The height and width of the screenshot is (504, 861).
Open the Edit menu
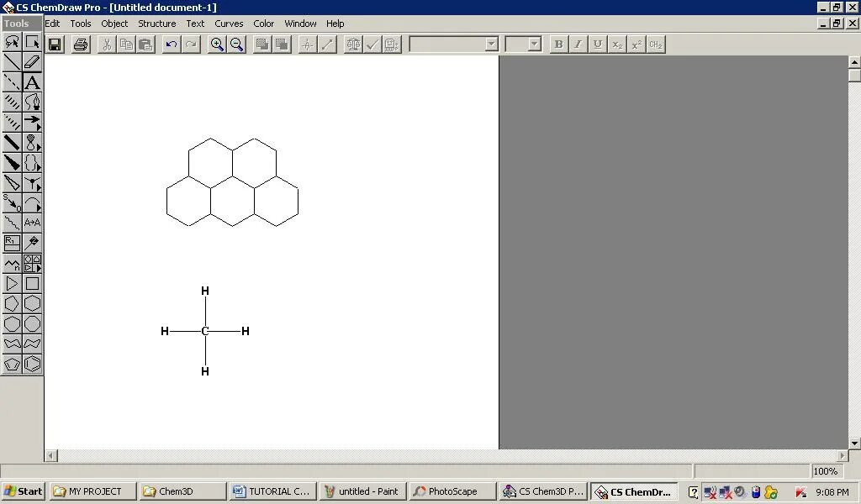(52, 24)
